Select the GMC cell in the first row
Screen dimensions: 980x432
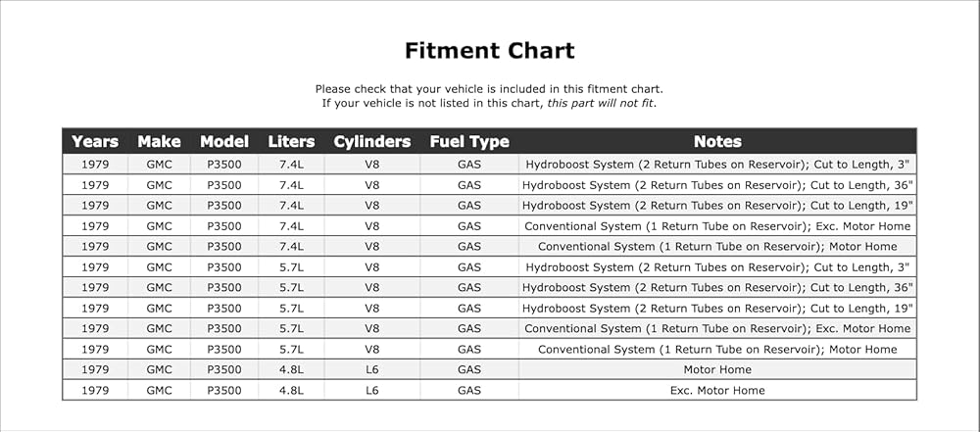(159, 165)
